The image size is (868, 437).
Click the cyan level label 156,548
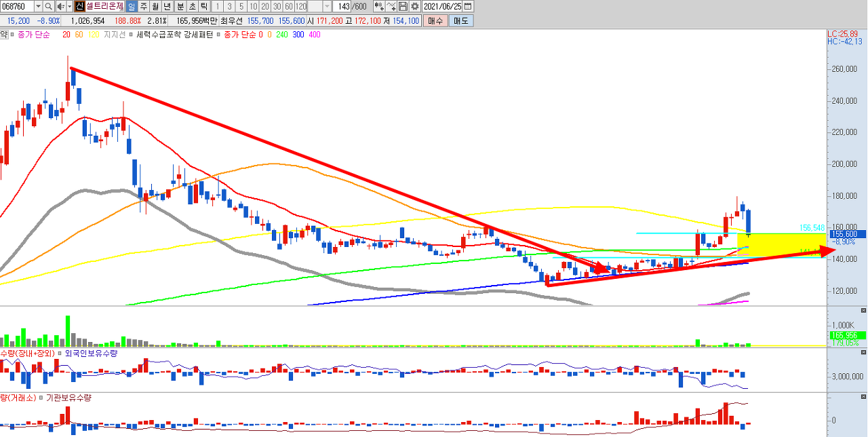pos(813,228)
